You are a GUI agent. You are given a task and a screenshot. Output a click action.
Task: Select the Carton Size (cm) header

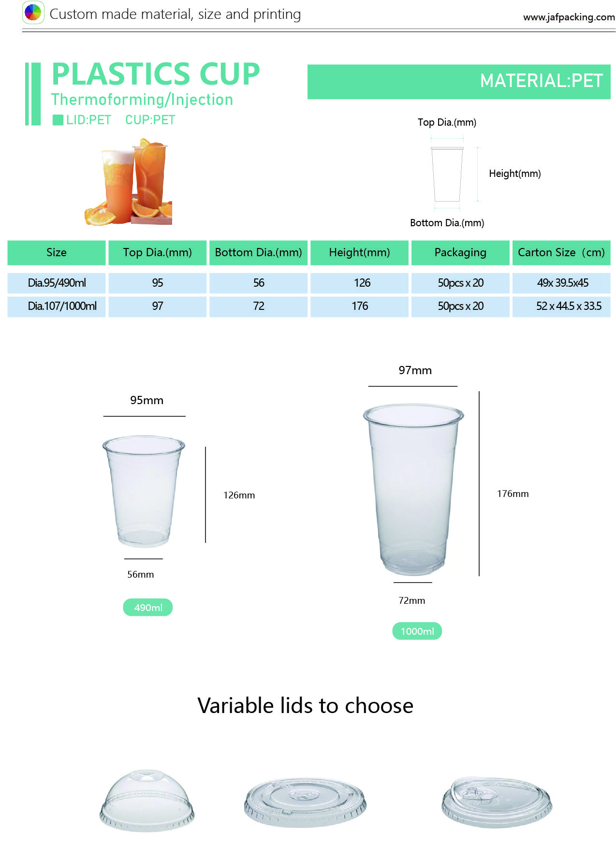(561, 252)
